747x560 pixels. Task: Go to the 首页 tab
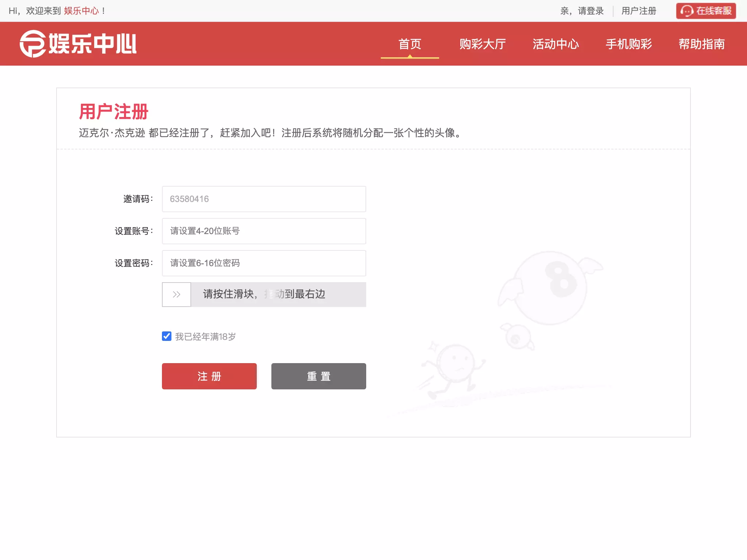point(410,44)
